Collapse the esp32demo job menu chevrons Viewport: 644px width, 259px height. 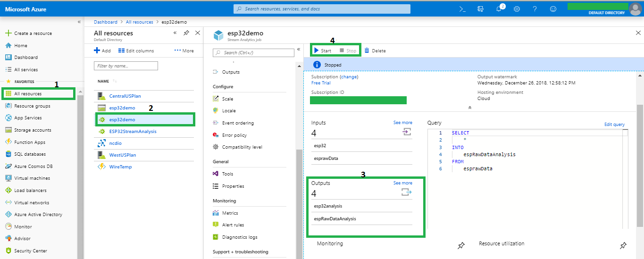pos(299,49)
